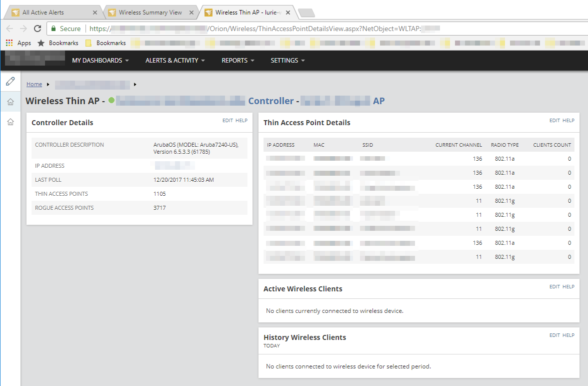
Task: Click the browser address bar URL
Action: tap(264, 29)
